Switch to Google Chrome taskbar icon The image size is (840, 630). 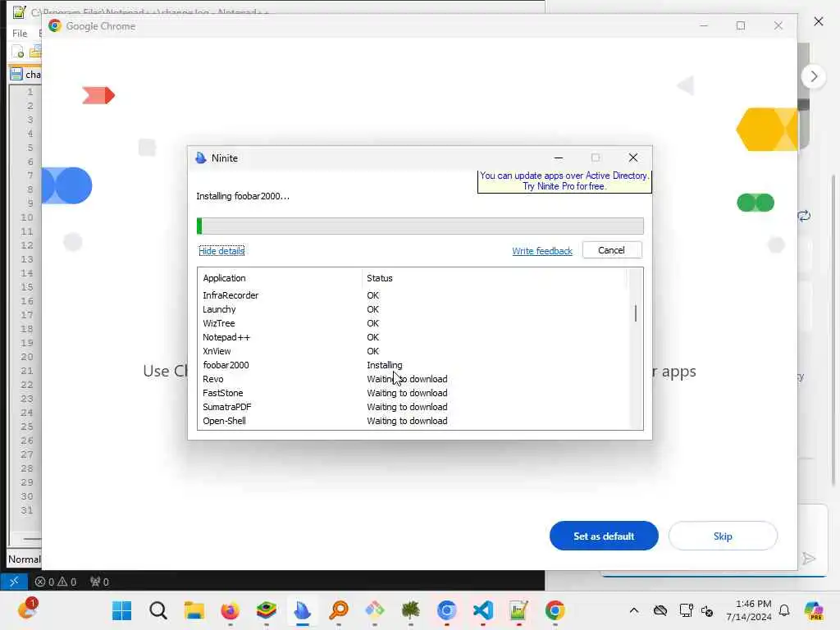[x=555, y=610]
